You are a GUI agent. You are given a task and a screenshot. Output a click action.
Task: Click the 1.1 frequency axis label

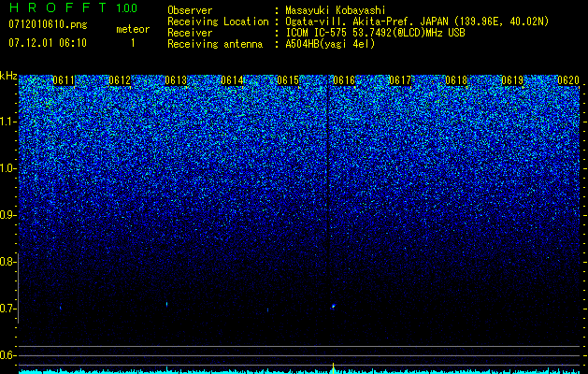(7, 122)
